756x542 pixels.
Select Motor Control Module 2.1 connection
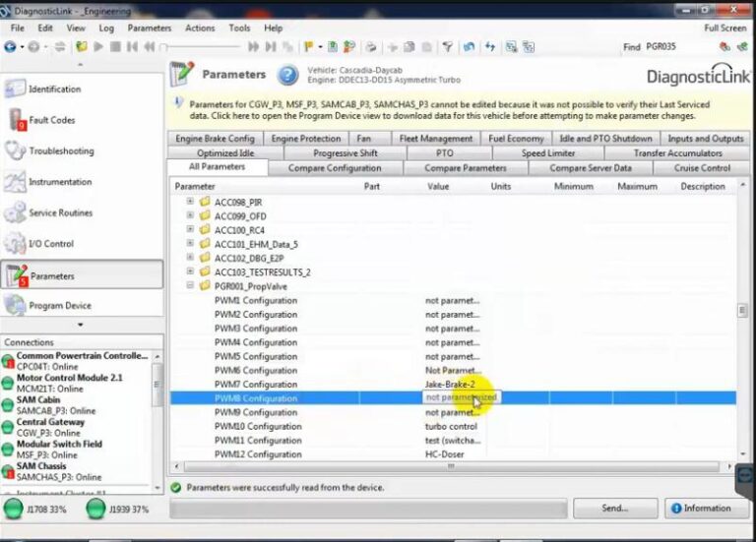77,383
